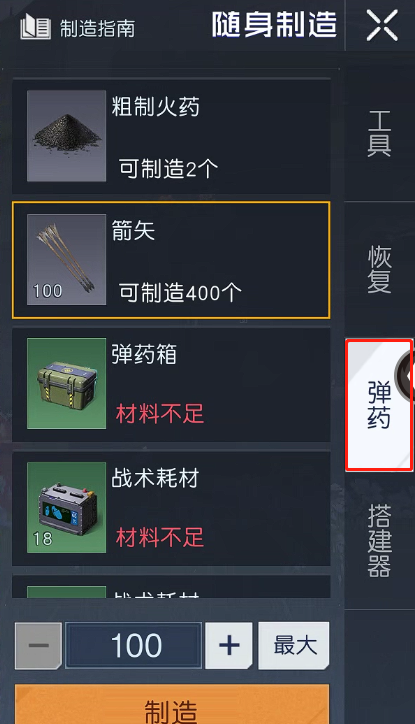The width and height of the screenshot is (415, 724).
Task: Set quantity with the 最大 button
Action: pos(294,646)
